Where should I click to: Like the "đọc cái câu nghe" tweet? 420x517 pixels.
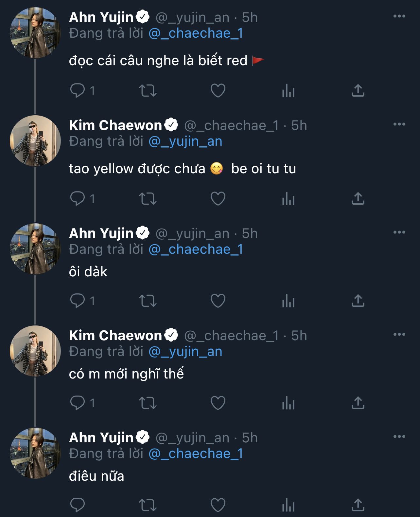pyautogui.click(x=218, y=91)
